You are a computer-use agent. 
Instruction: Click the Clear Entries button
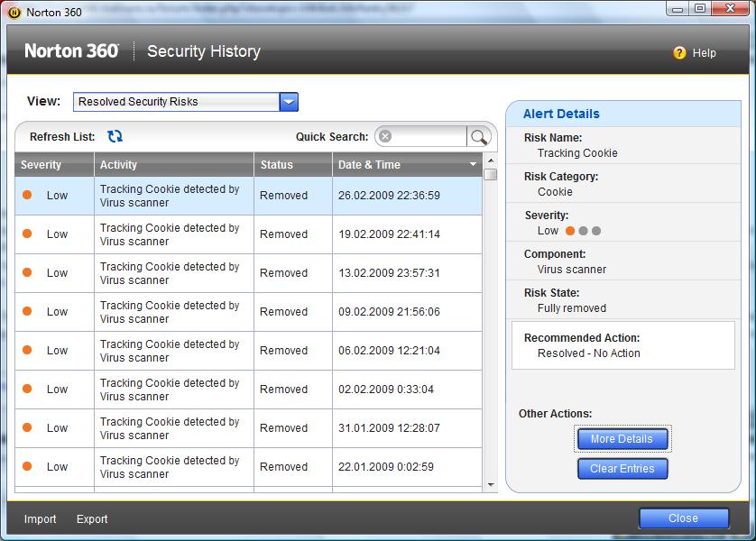[x=622, y=469]
